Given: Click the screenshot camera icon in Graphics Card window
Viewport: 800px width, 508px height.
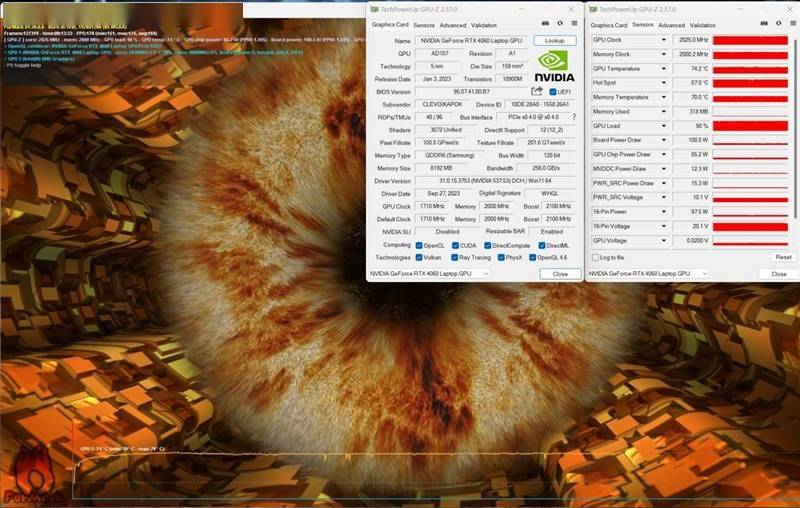Looking at the screenshot, I should [545, 23].
